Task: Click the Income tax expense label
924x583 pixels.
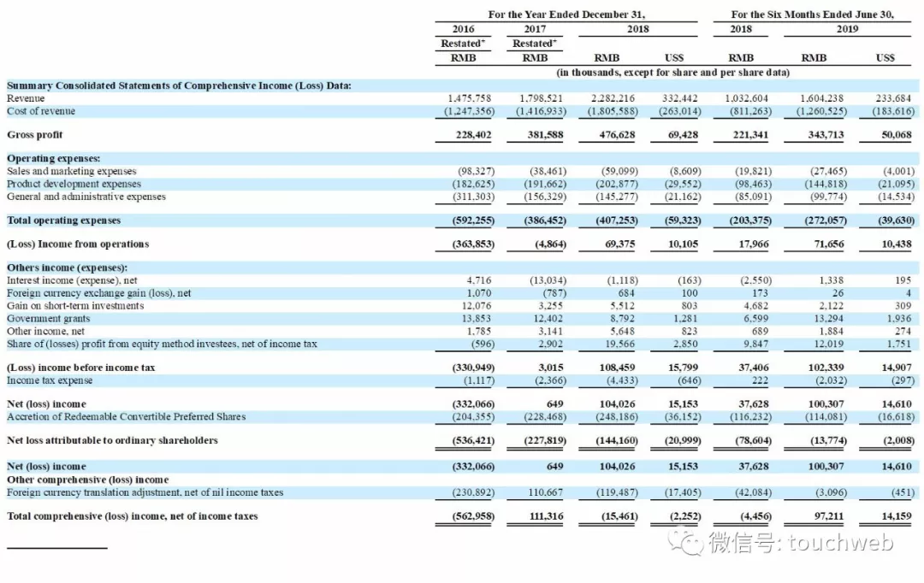Action: (x=50, y=380)
